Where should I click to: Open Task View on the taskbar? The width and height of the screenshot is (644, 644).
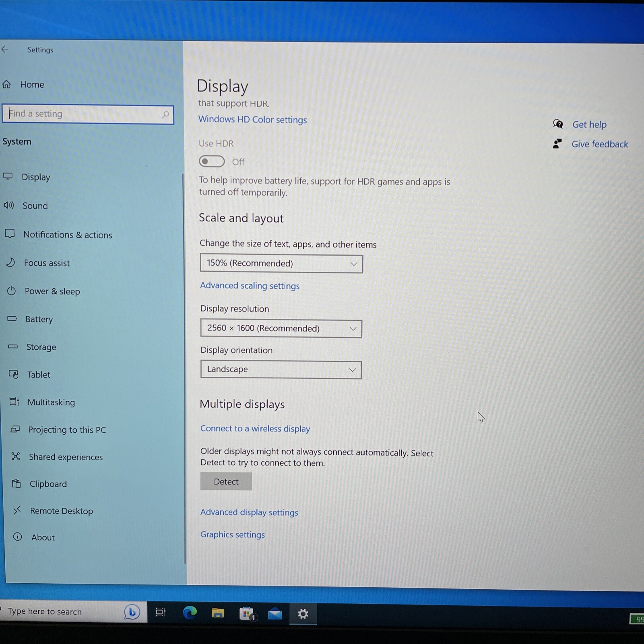point(161,612)
